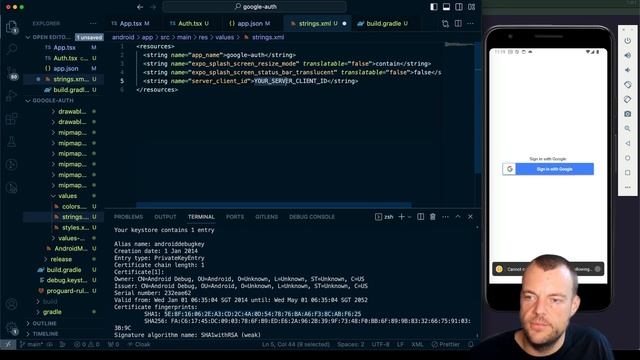
Task: Open Auth.tsx in Open Editors list
Action: click(64, 58)
